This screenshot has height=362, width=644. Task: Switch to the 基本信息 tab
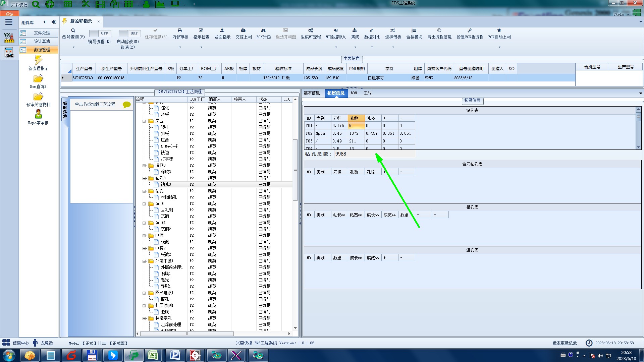tap(312, 93)
